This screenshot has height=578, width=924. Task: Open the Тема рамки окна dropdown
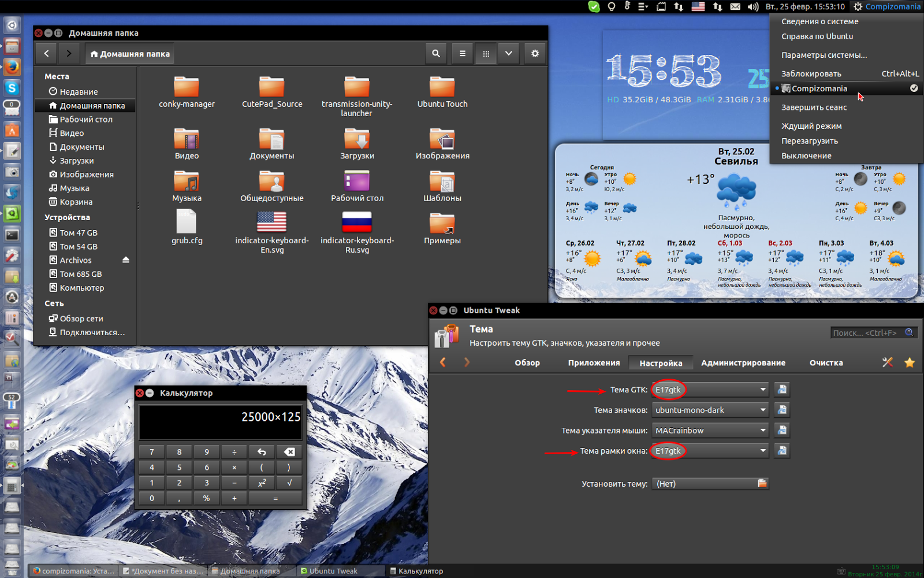tap(710, 451)
